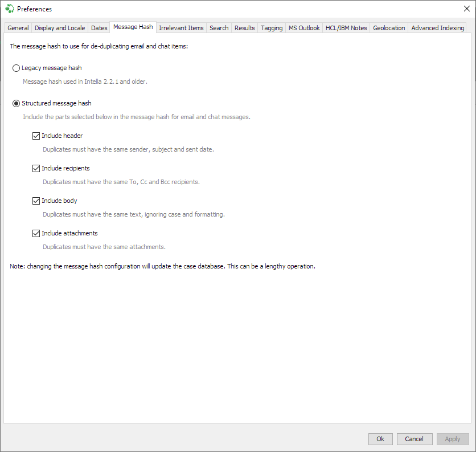Open the Irrelevant Items tab
Image resolution: width=476 pixels, height=452 pixels.
pyautogui.click(x=181, y=27)
